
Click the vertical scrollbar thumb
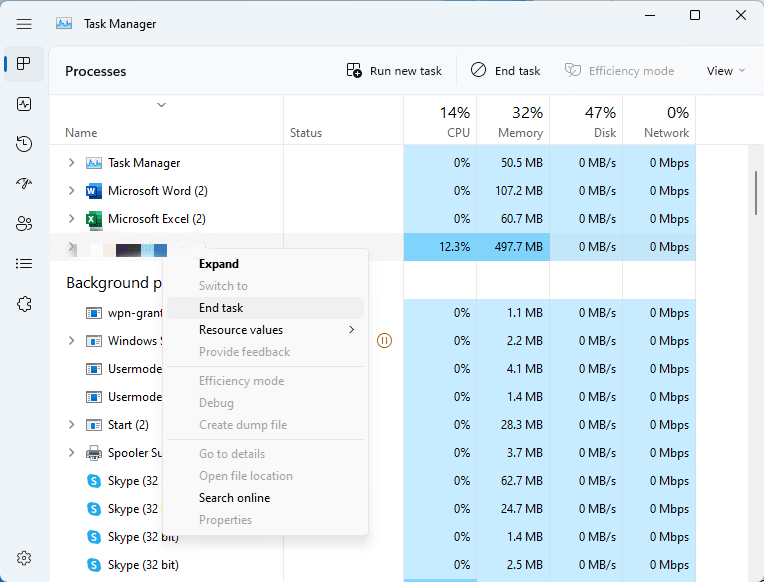click(756, 193)
